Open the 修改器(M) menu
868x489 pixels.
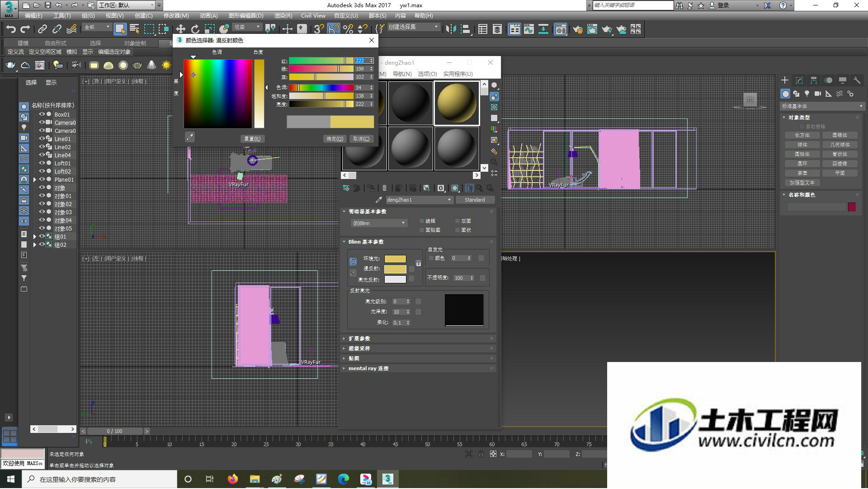[x=176, y=15]
